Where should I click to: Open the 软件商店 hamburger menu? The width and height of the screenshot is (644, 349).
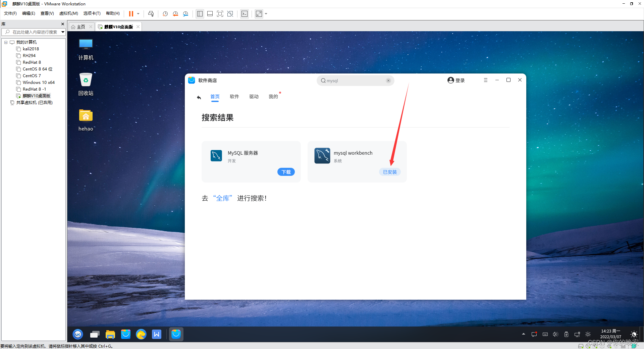tap(485, 80)
